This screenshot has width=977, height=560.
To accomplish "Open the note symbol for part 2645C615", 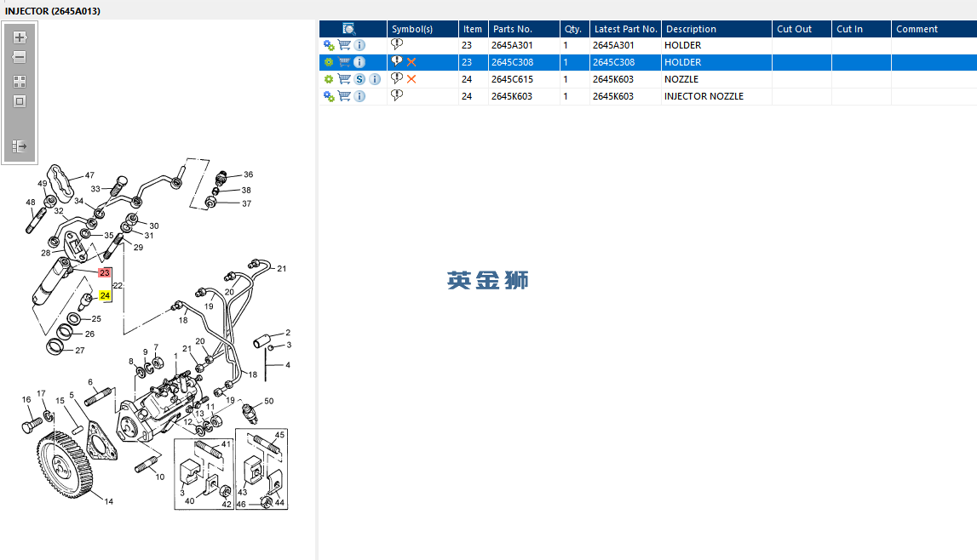I will [397, 77].
